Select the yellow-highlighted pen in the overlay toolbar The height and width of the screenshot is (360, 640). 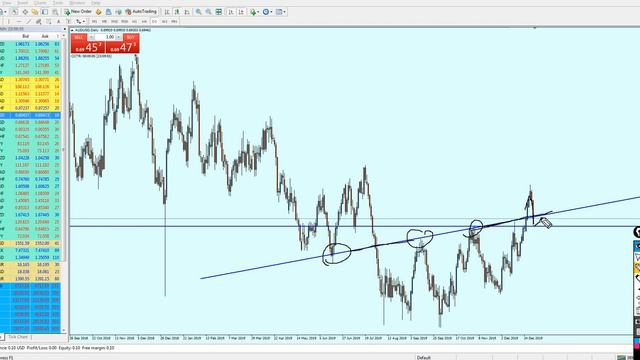(637, 267)
